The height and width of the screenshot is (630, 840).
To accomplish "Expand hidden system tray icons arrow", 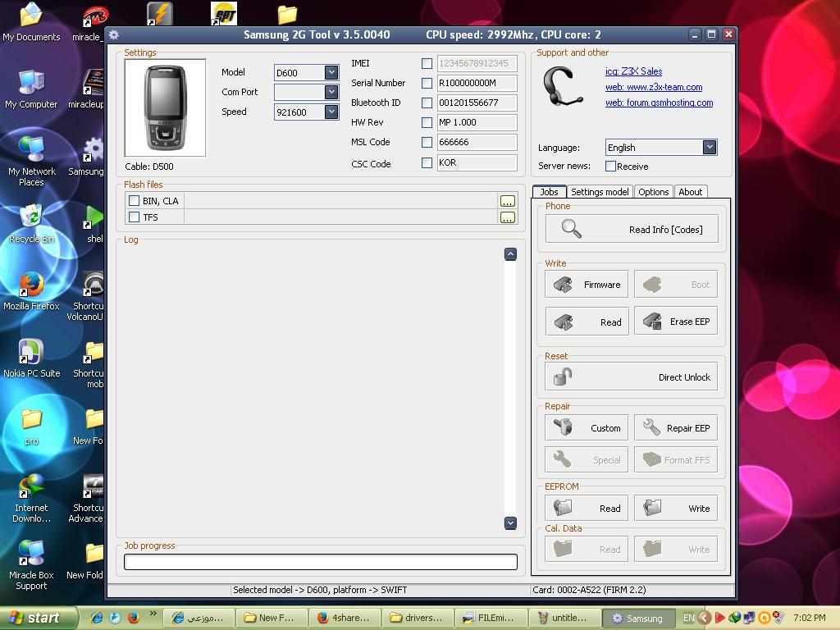I will coord(705,618).
